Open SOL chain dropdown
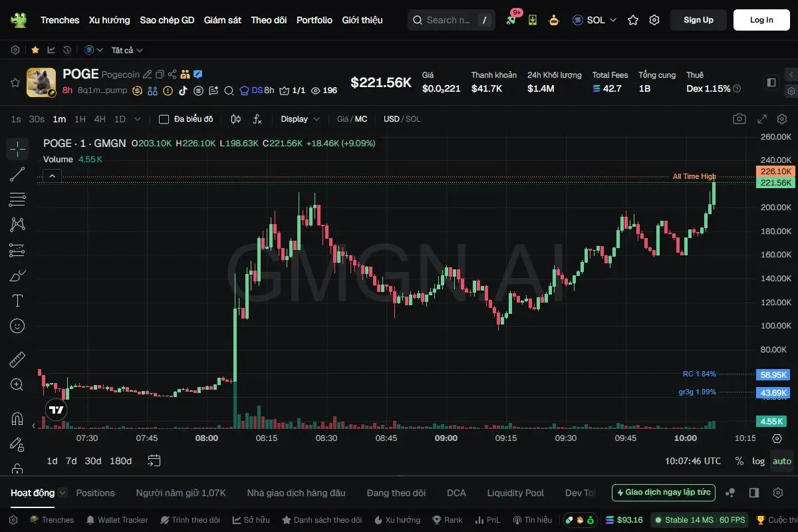 tap(595, 20)
